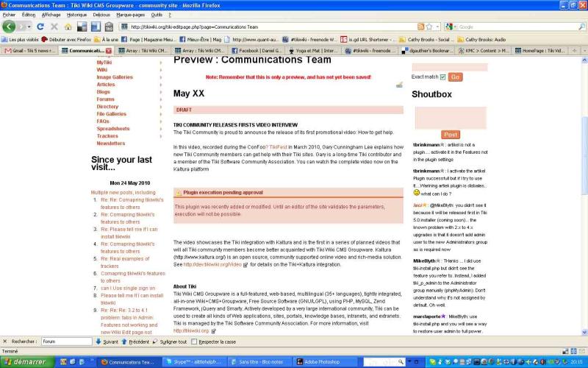Click the edit section icon beside May XX

tap(399, 85)
